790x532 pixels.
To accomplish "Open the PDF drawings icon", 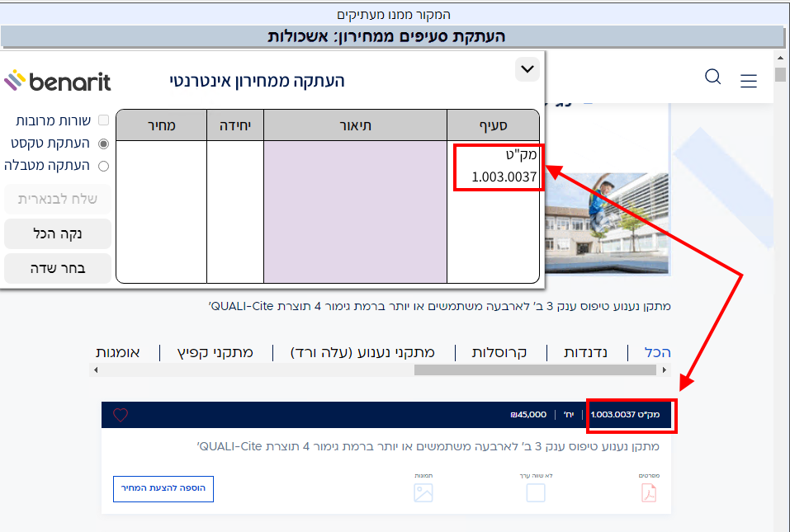I will click(649, 492).
